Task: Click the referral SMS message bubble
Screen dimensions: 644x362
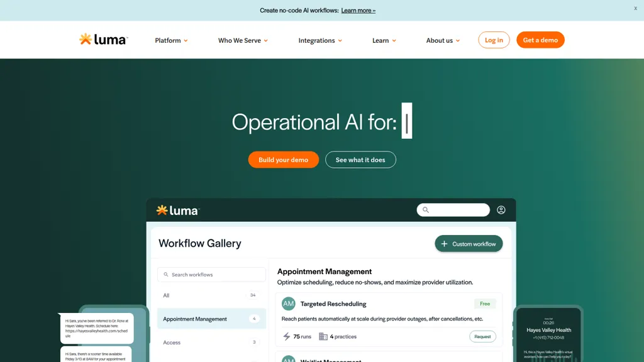Action: [x=97, y=328]
